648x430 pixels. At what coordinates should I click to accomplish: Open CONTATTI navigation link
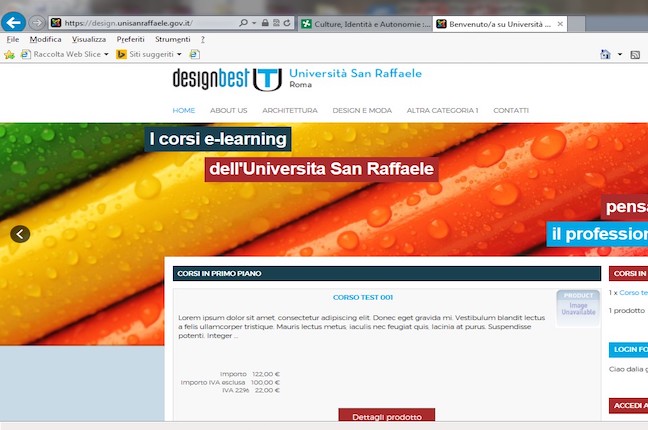click(511, 110)
